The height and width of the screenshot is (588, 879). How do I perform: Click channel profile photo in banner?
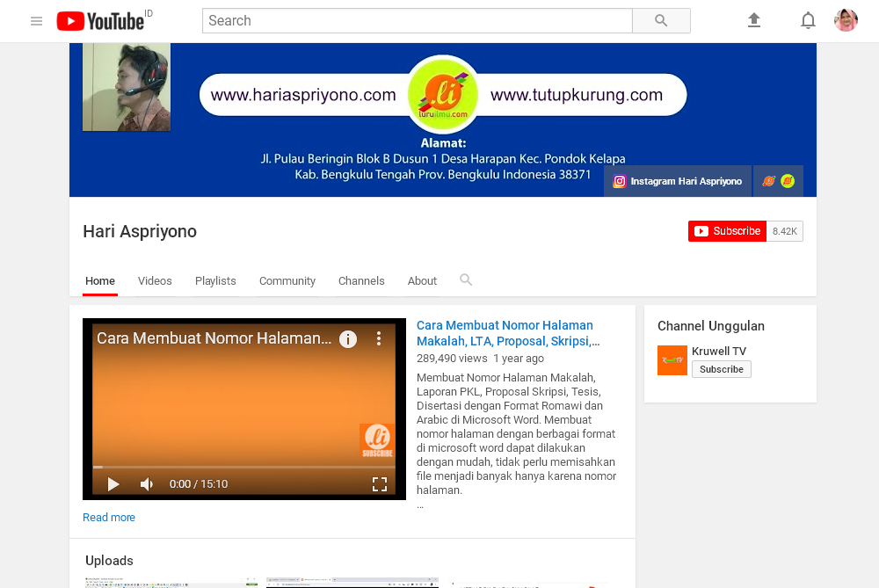click(127, 87)
